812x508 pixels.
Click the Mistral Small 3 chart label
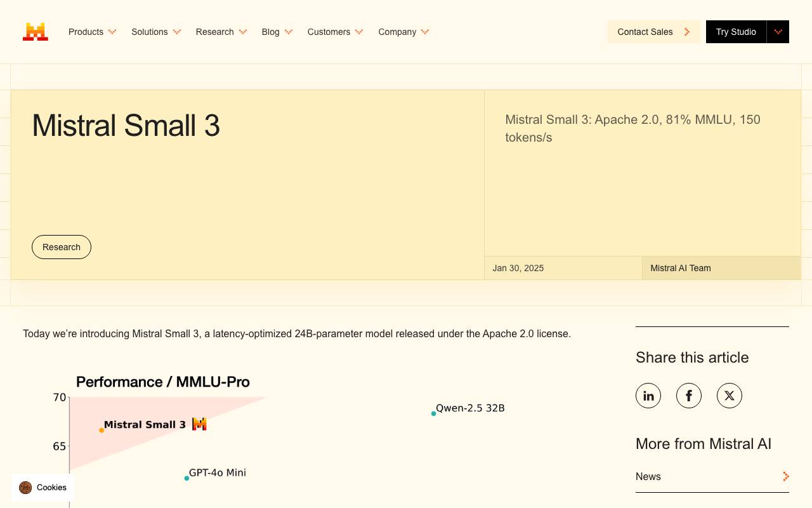145,425
